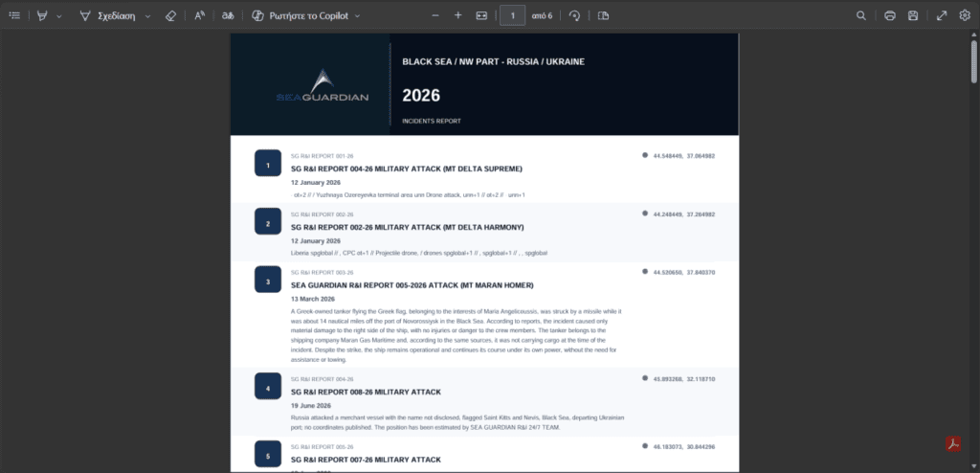
Task: Start read aloud of the PDF
Action: pyautogui.click(x=199, y=15)
